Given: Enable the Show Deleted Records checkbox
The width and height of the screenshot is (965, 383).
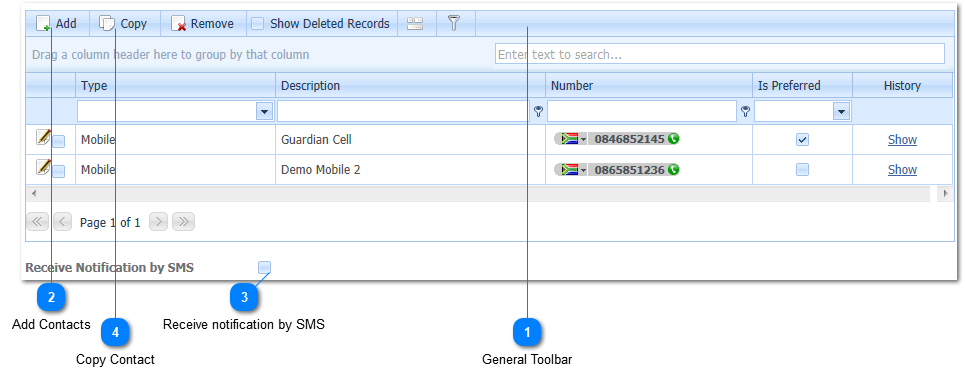Looking at the screenshot, I should (x=257, y=23).
